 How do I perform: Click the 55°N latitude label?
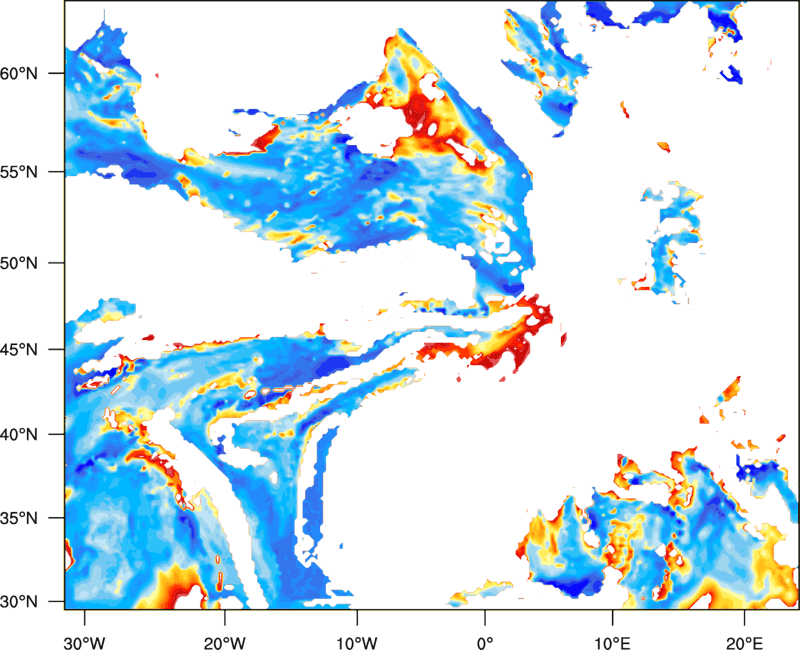tap(19, 172)
